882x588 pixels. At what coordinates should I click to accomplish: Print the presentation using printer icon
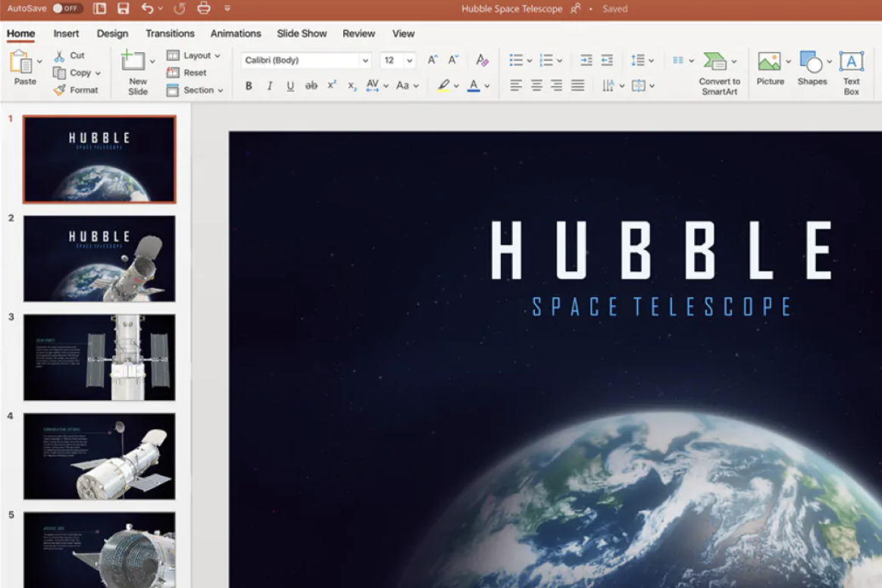(204, 8)
